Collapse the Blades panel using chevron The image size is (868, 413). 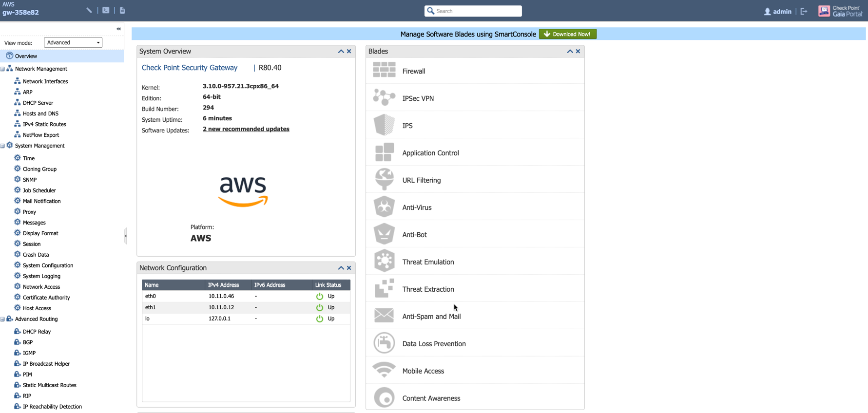pos(570,51)
